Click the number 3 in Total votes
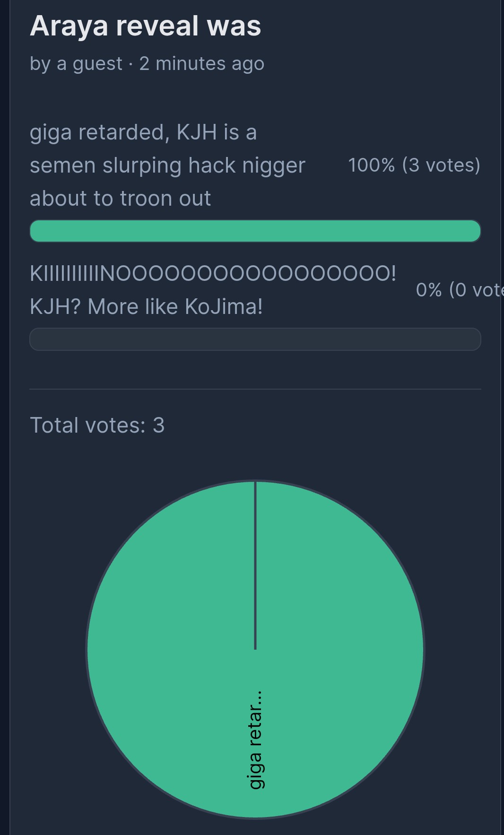Image resolution: width=504 pixels, height=835 pixels. (x=159, y=425)
